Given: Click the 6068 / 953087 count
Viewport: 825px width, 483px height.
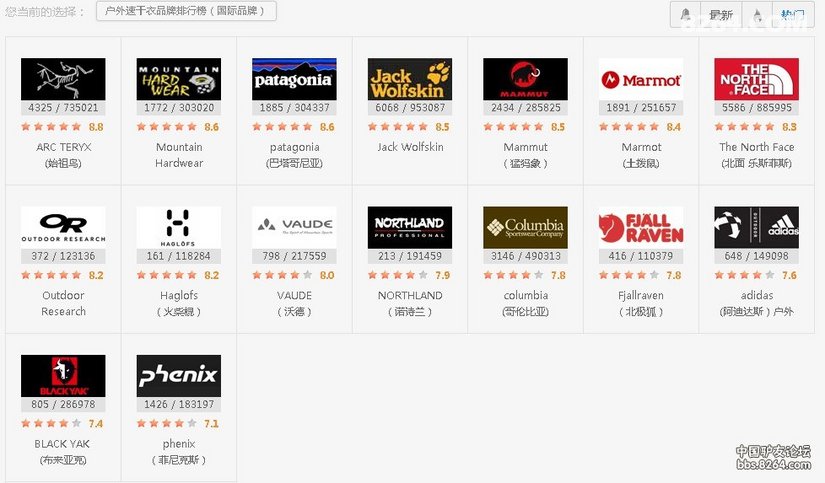Looking at the screenshot, I should pyautogui.click(x=410, y=108).
